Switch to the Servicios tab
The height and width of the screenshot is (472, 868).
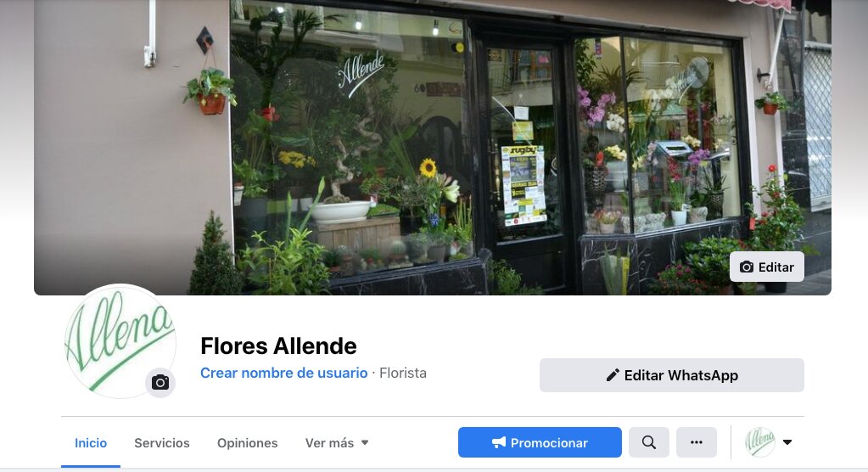point(162,442)
